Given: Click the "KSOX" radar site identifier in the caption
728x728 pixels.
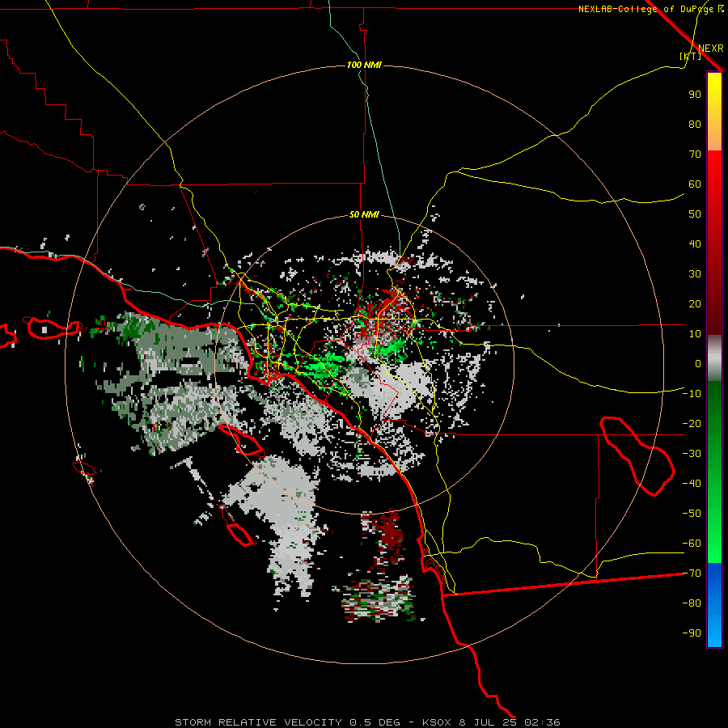Looking at the screenshot, I should [437, 722].
